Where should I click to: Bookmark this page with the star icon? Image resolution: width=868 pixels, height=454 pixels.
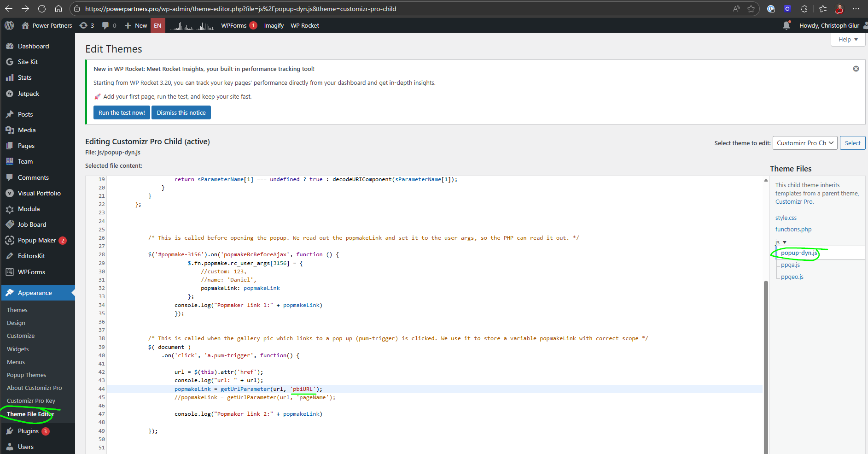point(751,9)
